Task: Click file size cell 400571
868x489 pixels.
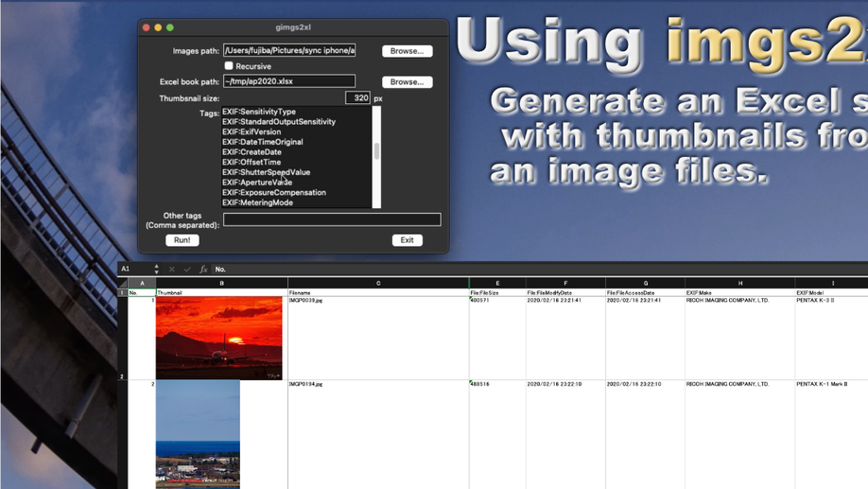Action: 497,339
